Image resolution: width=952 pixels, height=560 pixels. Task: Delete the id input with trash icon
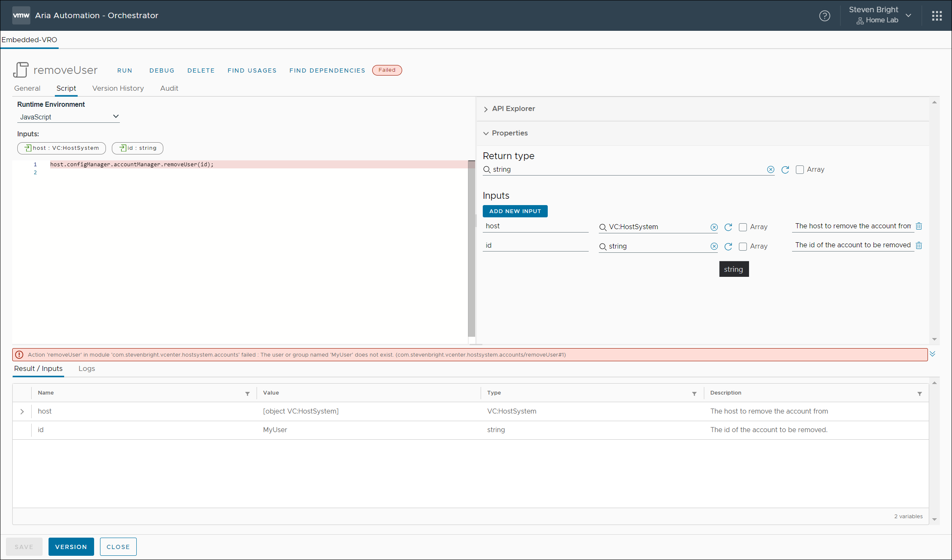pyautogui.click(x=919, y=245)
